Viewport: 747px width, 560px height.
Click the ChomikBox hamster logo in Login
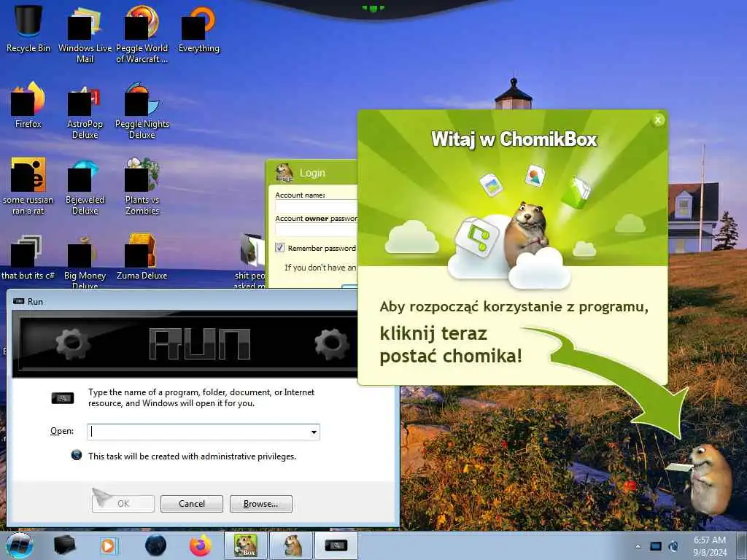click(x=285, y=173)
